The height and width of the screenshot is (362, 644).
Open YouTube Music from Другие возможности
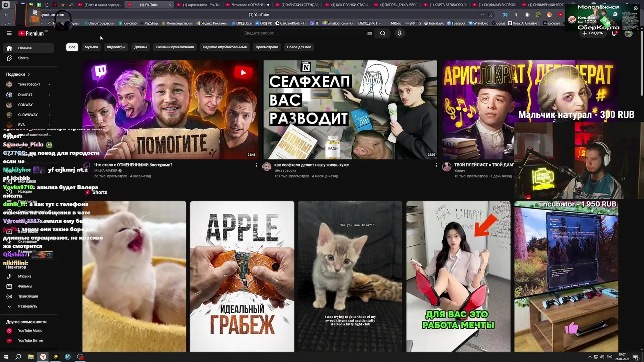point(28,331)
